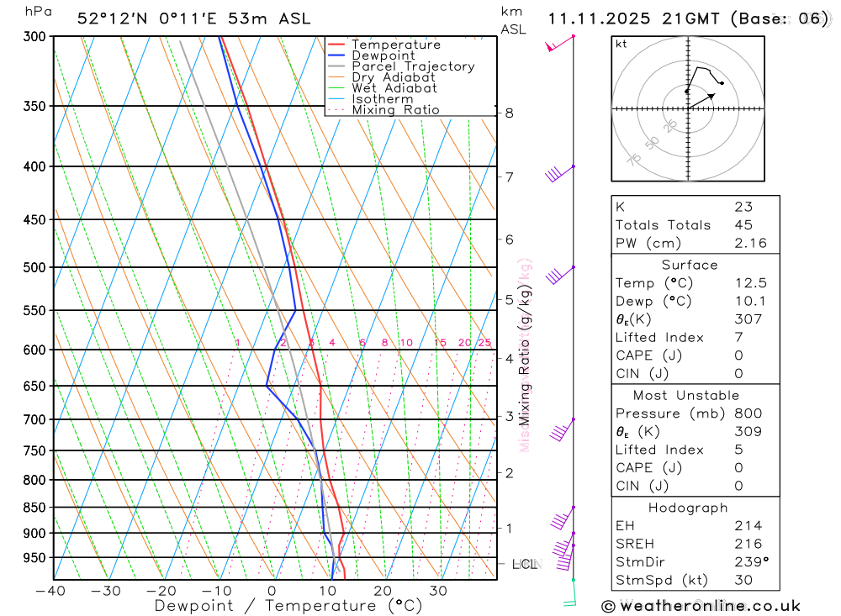
Task: Click the weatheronline.co.uk copyright text
Action: pyautogui.click(x=701, y=606)
